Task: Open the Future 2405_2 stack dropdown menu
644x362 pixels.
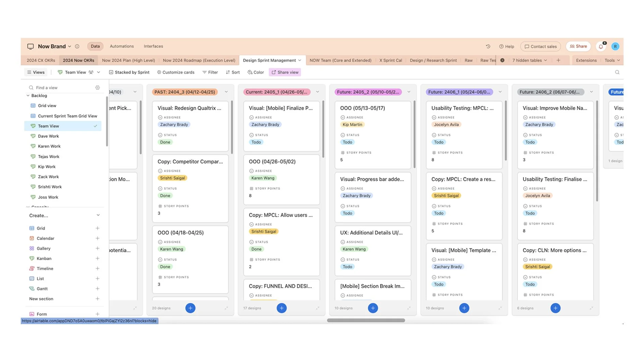Action: (409, 92)
